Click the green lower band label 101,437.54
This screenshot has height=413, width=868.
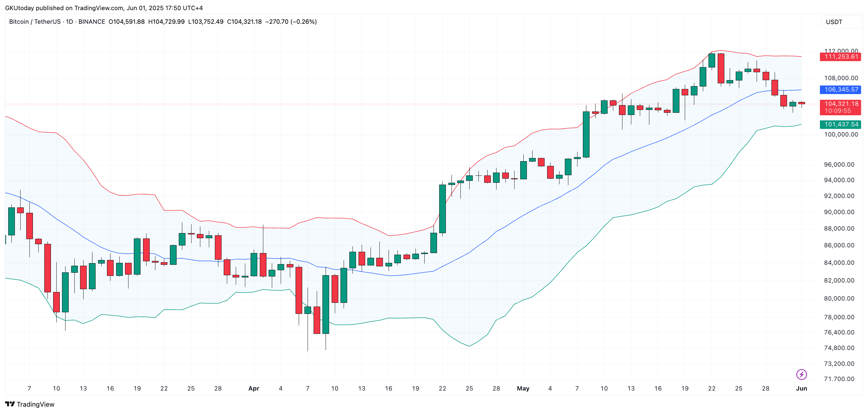pos(840,124)
